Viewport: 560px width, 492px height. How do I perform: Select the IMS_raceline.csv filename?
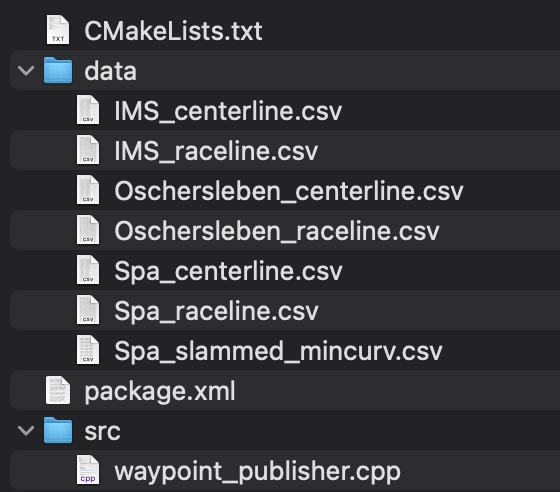(216, 151)
